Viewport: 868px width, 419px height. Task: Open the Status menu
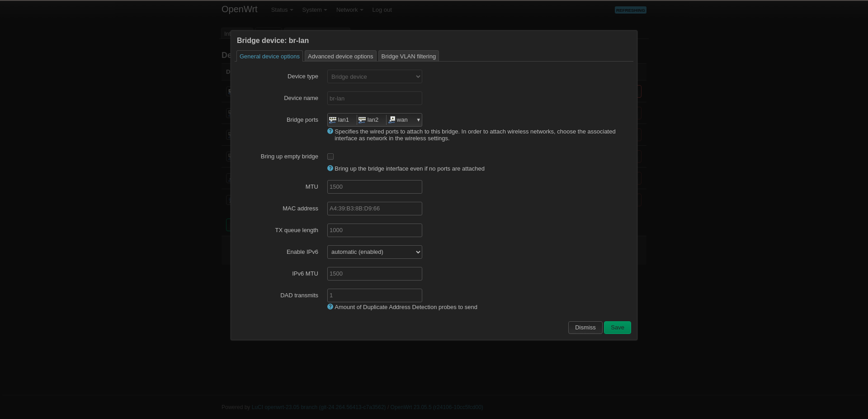tap(282, 10)
